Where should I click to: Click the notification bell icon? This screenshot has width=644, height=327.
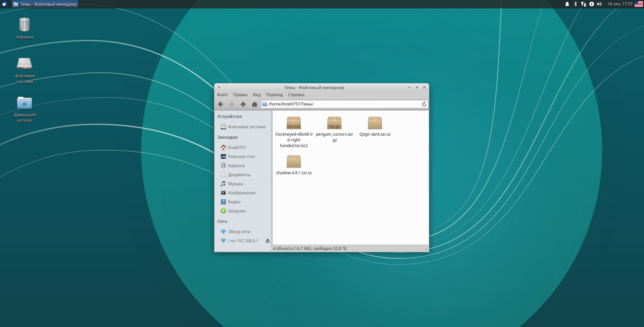[567, 4]
